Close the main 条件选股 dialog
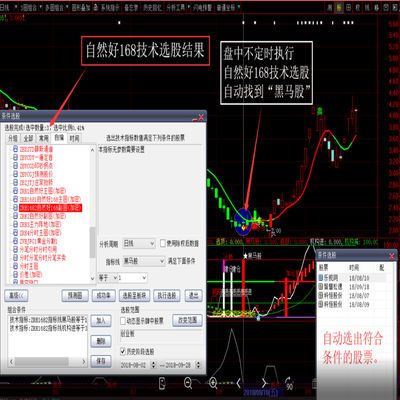The height and width of the screenshot is (400, 400). (x=201, y=117)
